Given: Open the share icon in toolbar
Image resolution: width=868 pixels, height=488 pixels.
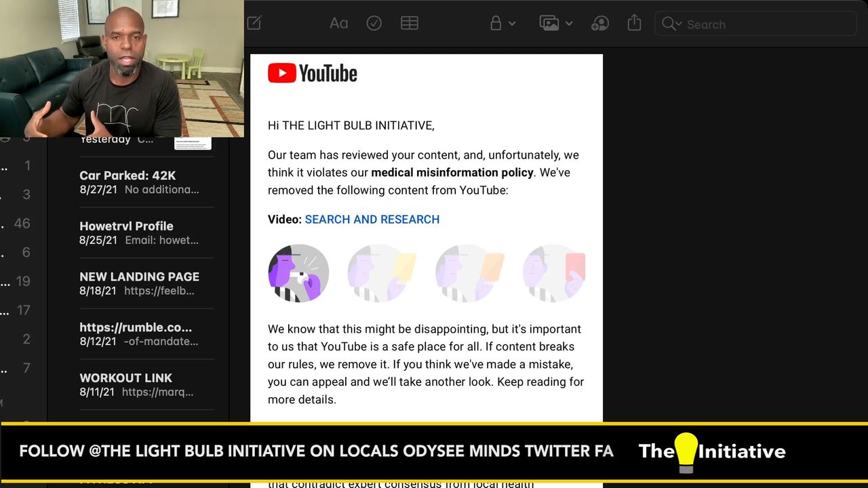Looking at the screenshot, I should [x=634, y=23].
